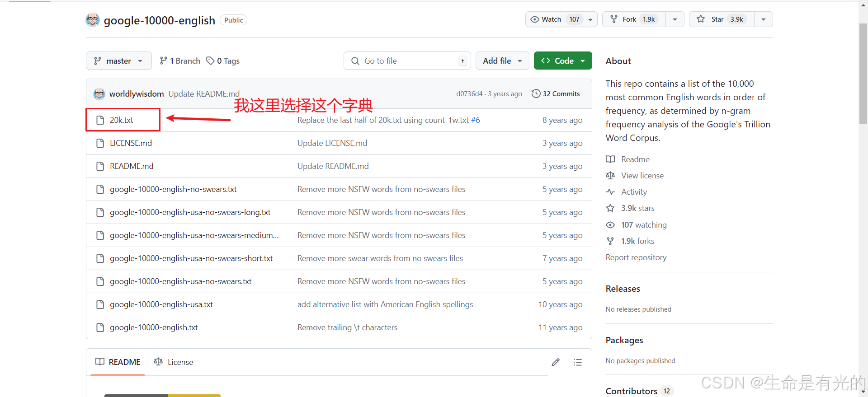Open View license in About sidebar

tap(635, 175)
